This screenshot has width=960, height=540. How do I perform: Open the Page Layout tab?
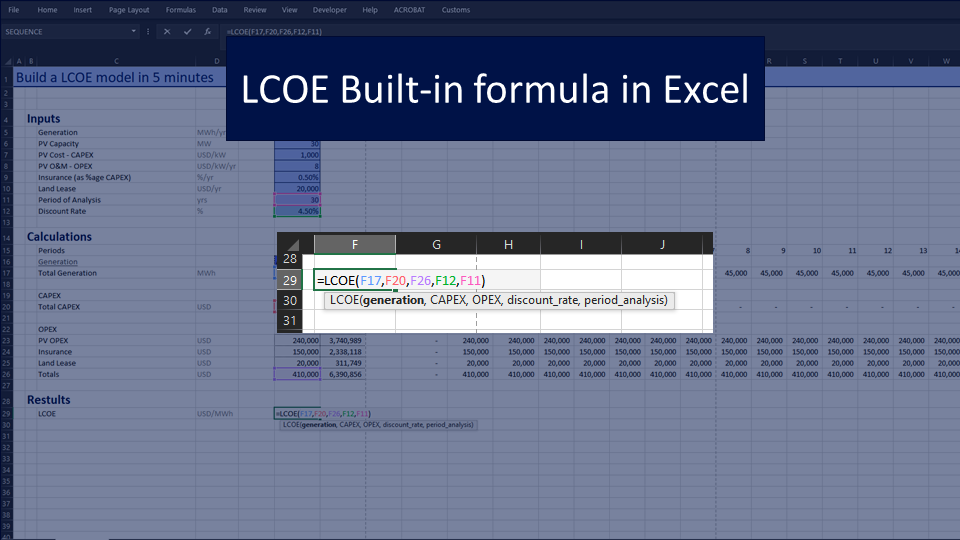click(129, 10)
